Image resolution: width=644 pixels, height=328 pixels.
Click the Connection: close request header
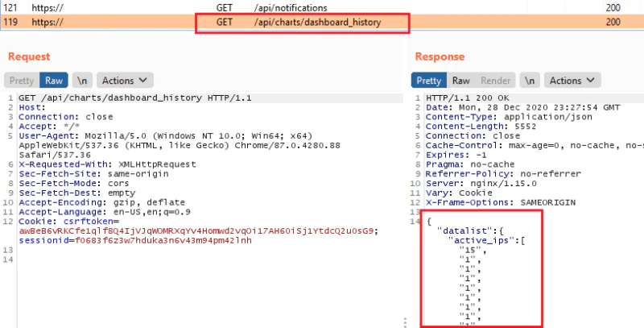click(66, 117)
